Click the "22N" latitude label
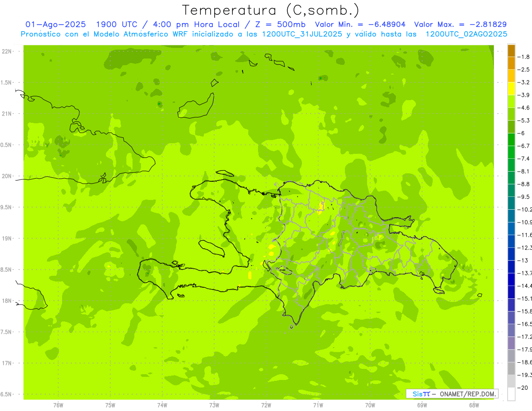 click(x=7, y=51)
